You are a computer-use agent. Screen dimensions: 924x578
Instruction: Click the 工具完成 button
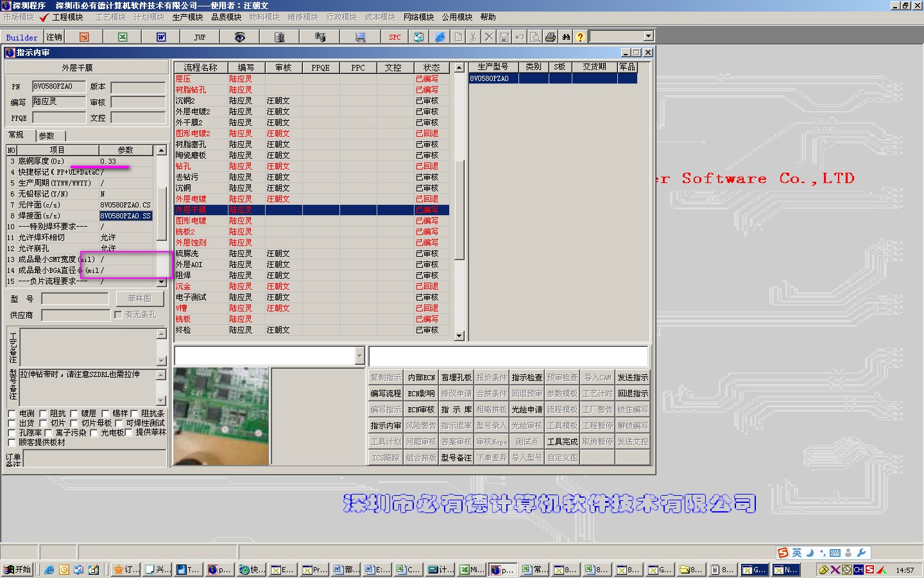click(562, 442)
